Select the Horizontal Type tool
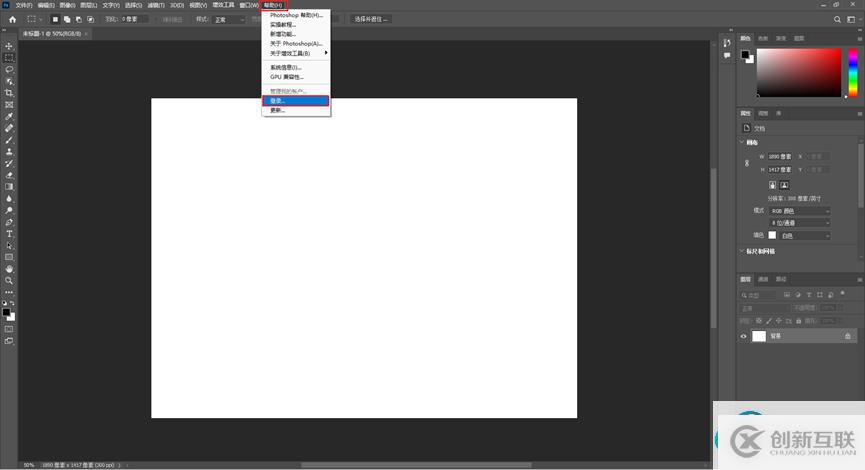 click(9, 234)
